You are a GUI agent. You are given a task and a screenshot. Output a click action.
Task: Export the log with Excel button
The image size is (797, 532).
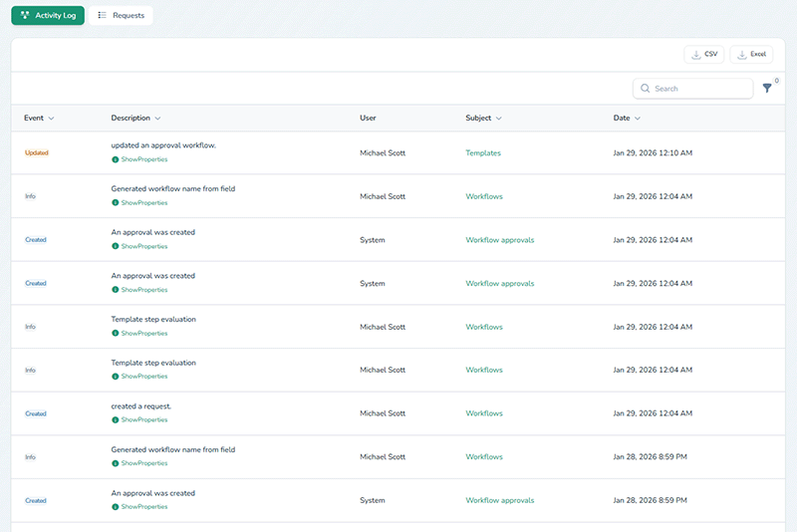[751, 54]
